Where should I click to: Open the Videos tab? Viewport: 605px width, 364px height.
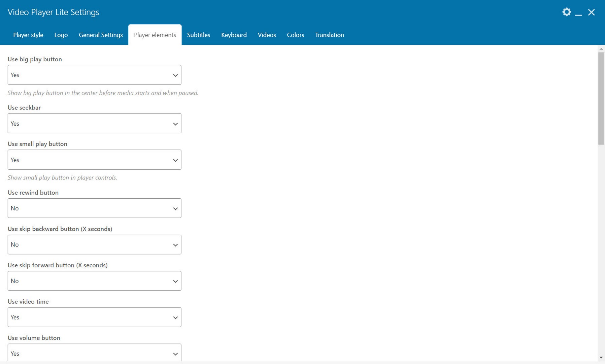pos(267,35)
